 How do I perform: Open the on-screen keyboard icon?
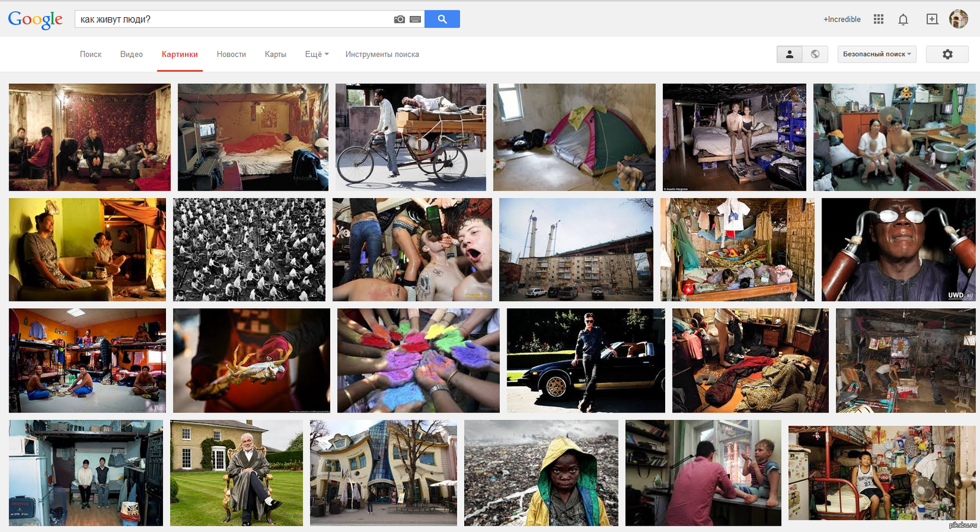415,20
